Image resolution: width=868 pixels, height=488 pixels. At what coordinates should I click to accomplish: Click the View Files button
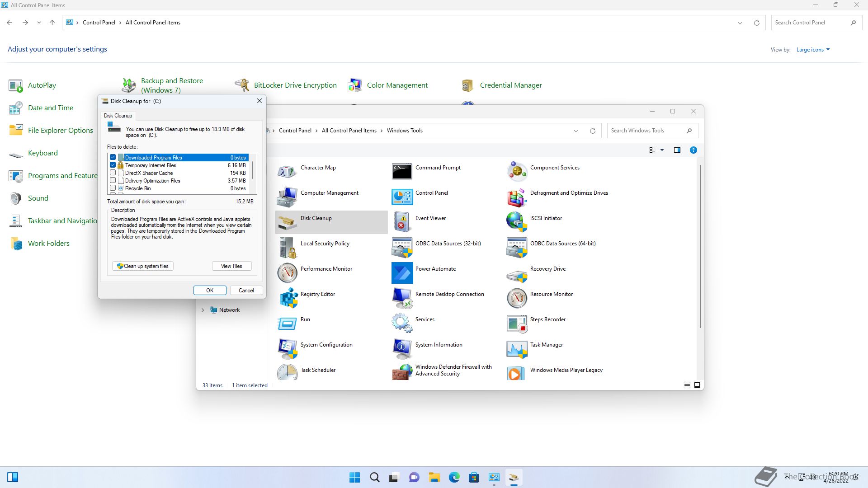click(231, 266)
